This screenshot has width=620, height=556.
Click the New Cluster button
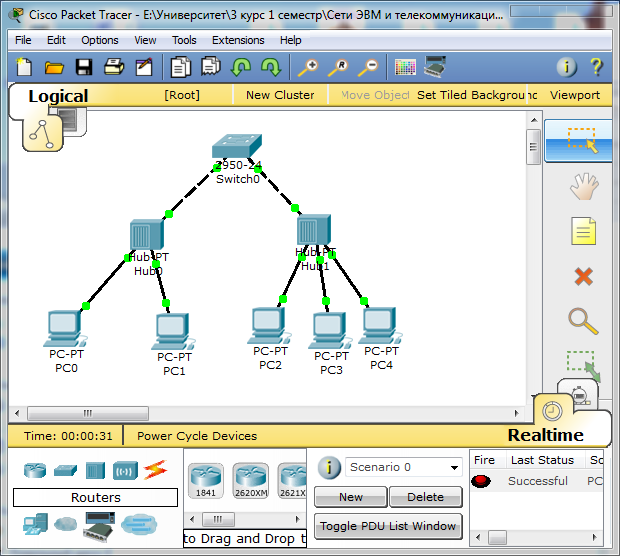click(x=280, y=95)
